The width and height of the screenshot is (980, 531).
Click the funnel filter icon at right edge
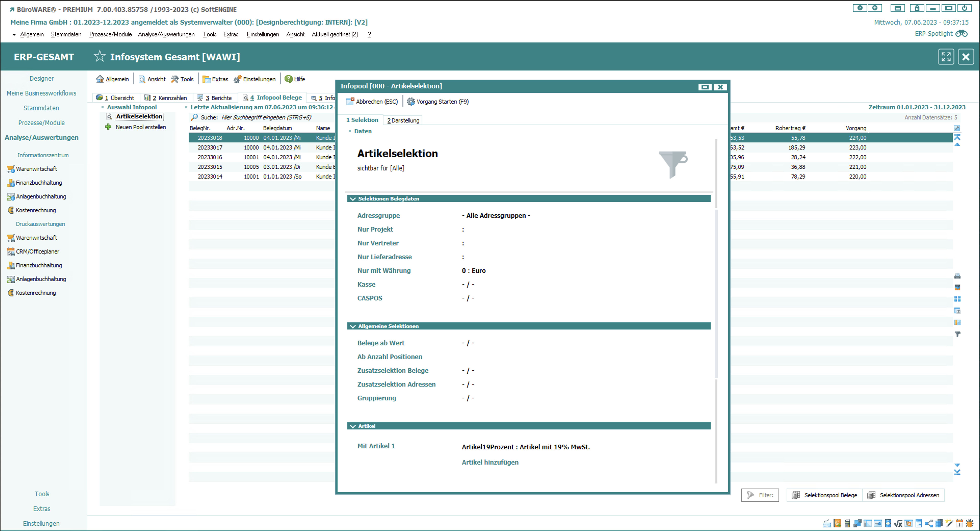pyautogui.click(x=957, y=334)
